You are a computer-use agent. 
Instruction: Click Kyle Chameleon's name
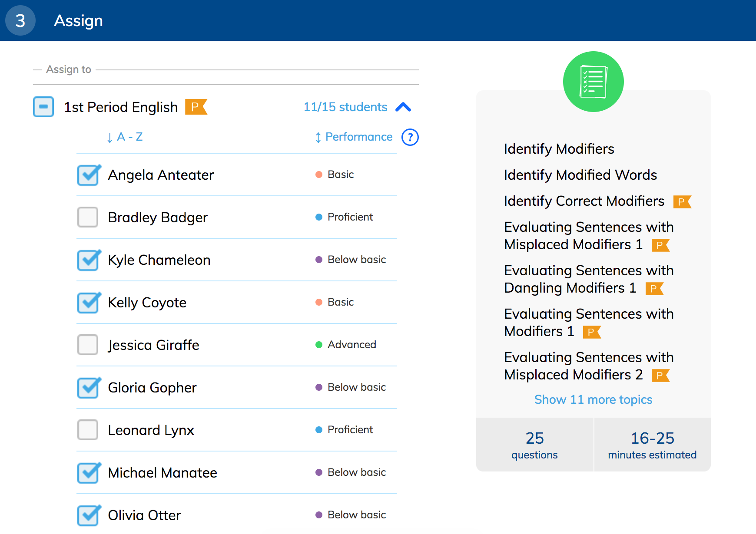tap(159, 260)
